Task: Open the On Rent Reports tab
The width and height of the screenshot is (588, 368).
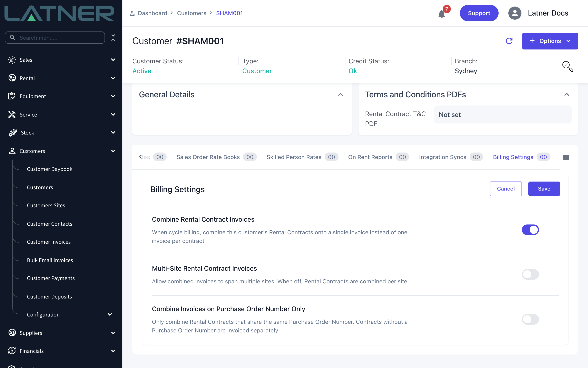Action: coord(379,157)
